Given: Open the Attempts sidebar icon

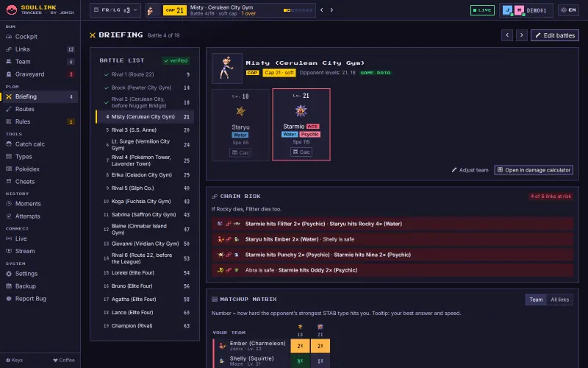Looking at the screenshot, I should [9, 216].
